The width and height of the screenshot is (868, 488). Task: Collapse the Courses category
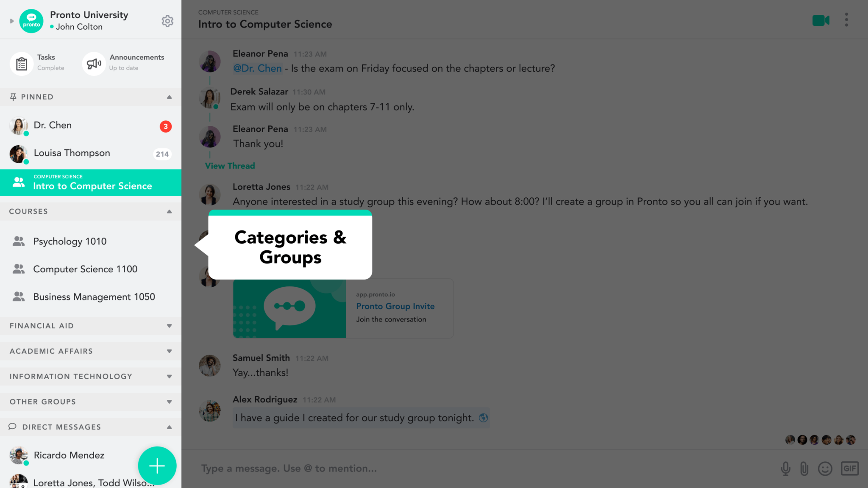169,211
